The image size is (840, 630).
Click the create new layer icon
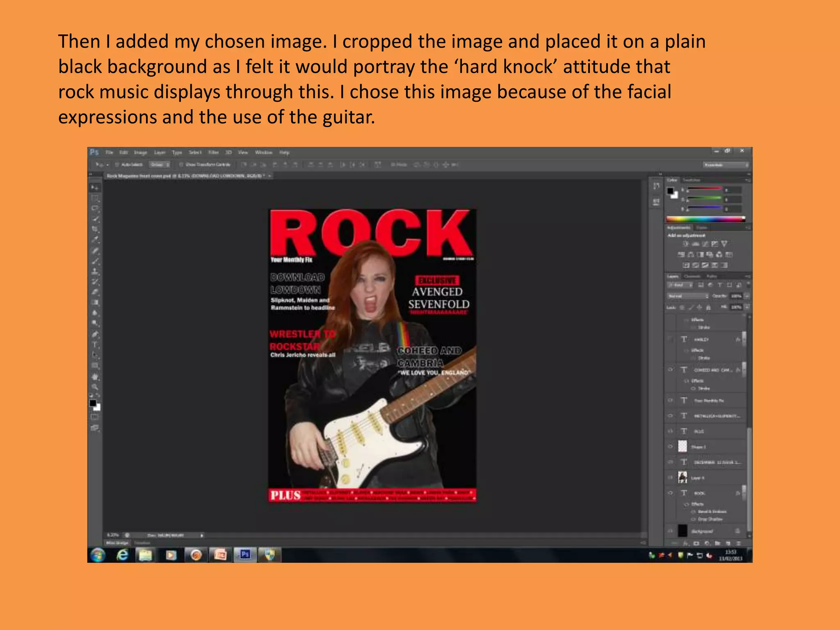pyautogui.click(x=728, y=543)
